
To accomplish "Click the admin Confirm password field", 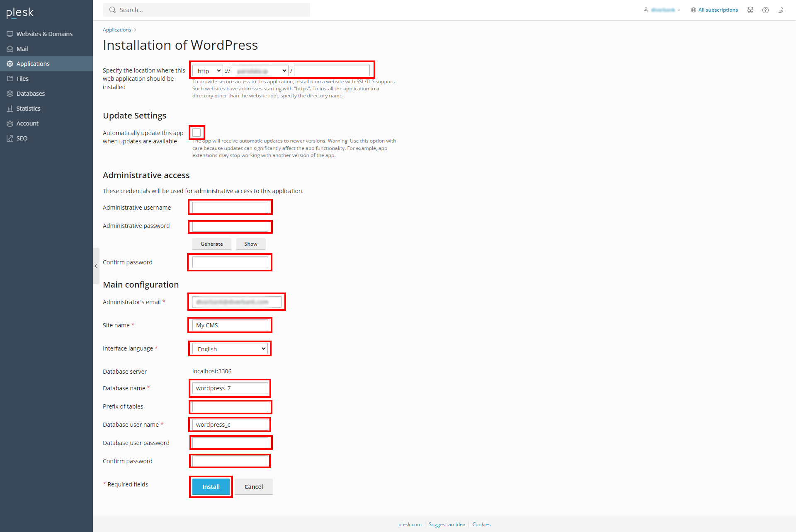I will point(230,262).
